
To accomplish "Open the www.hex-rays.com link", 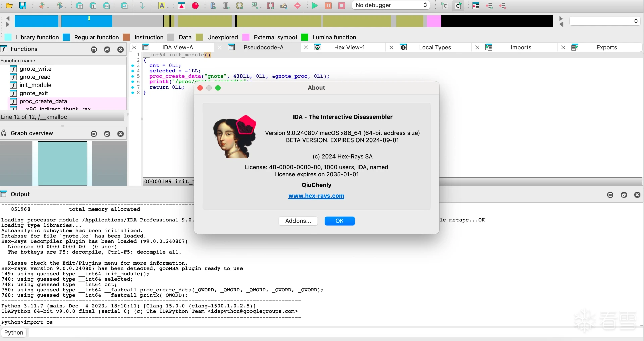I will [316, 196].
